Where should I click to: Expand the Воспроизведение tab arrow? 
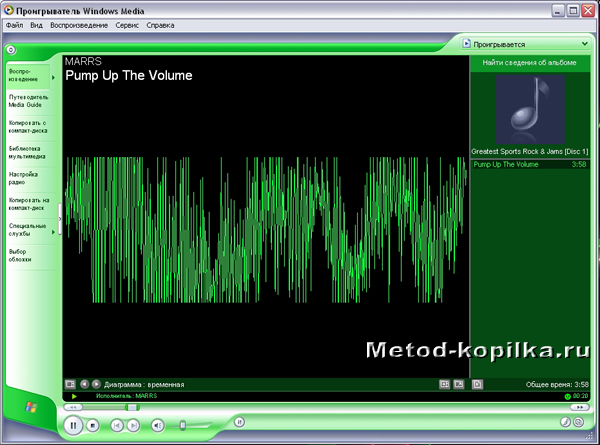53,78
